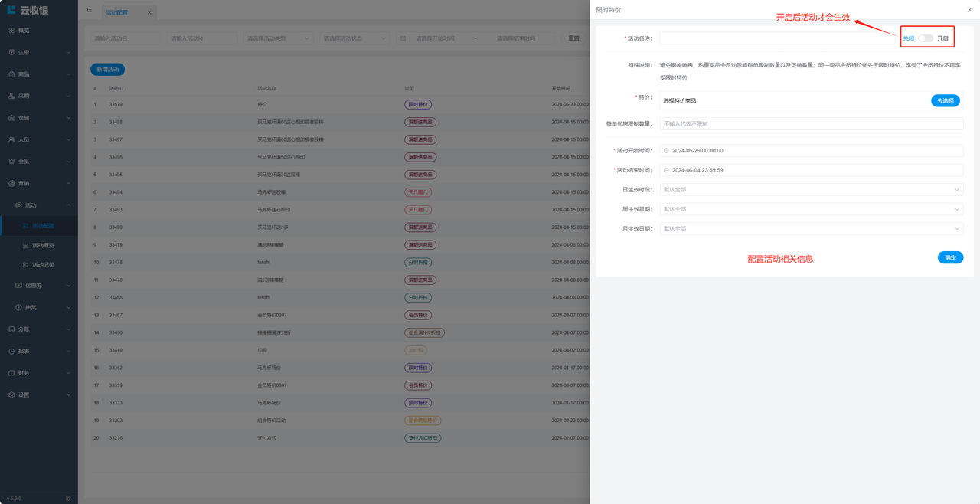Click the 概览 dashboard icon in sidebar

pyautogui.click(x=11, y=31)
